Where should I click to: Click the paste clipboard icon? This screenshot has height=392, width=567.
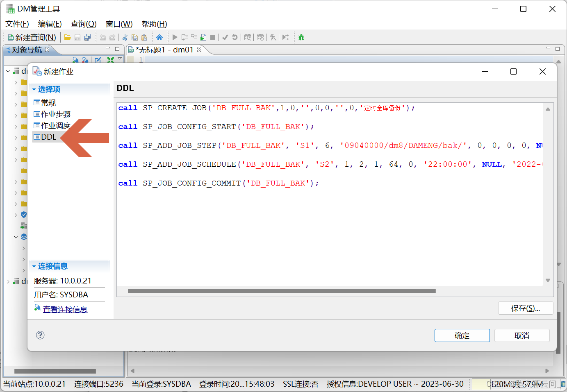(x=144, y=37)
